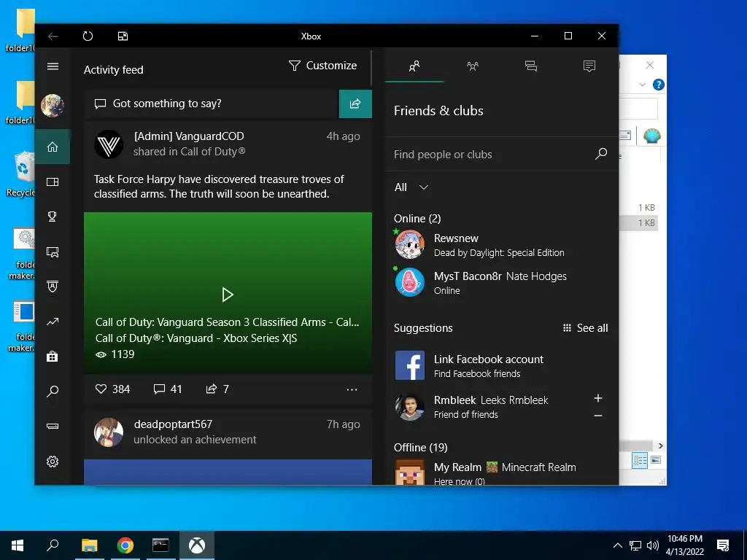Viewport: 747px width, 560px height.
Task: Open Captures sidebar icon
Action: coord(53,252)
